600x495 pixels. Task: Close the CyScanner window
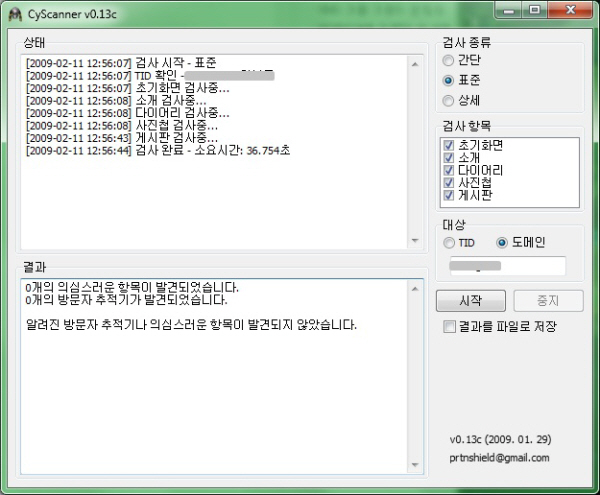click(570, 10)
